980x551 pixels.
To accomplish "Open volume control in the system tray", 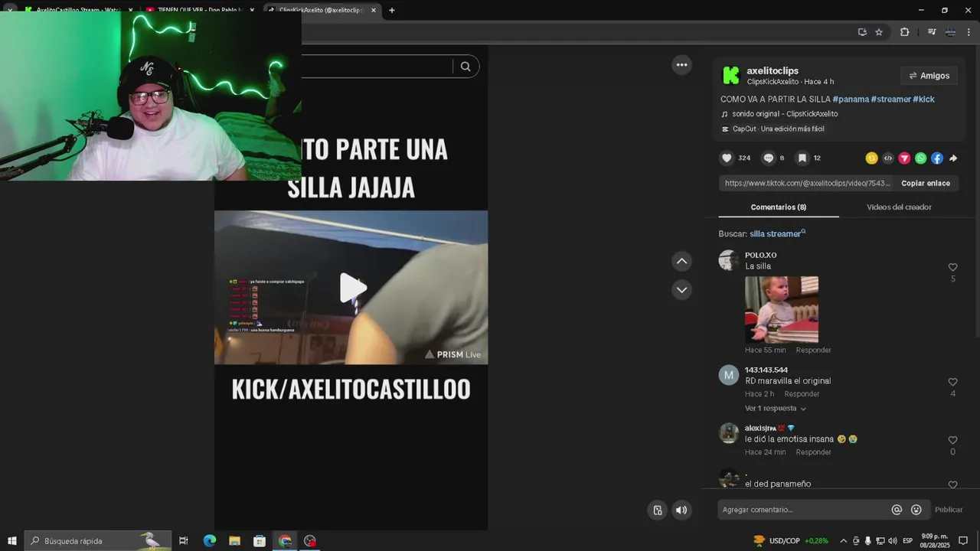I will click(893, 541).
